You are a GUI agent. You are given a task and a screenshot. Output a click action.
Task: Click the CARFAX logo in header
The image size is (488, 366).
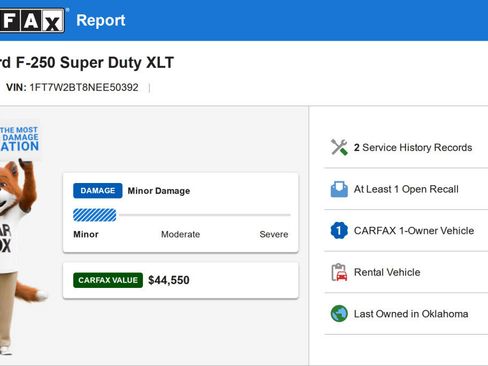click(x=32, y=20)
